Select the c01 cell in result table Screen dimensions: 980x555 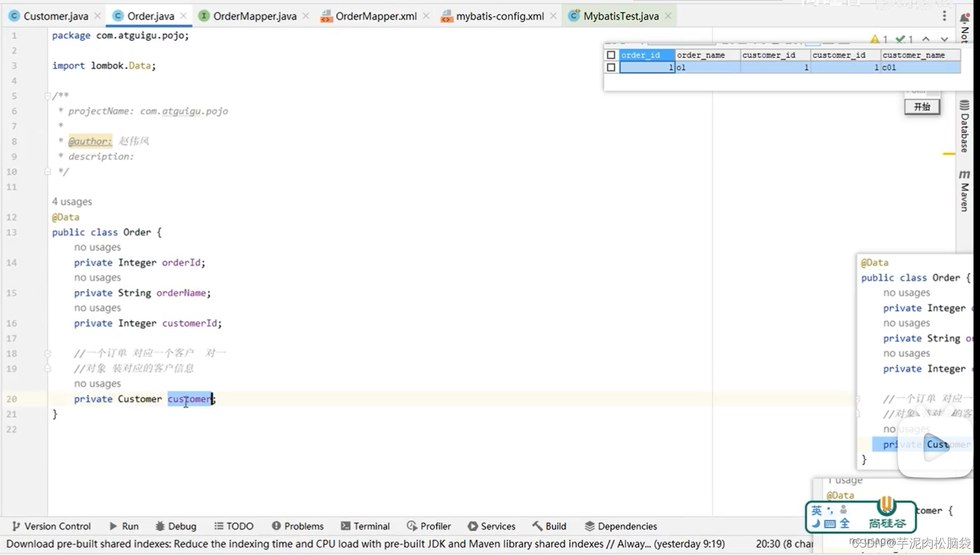coord(920,67)
